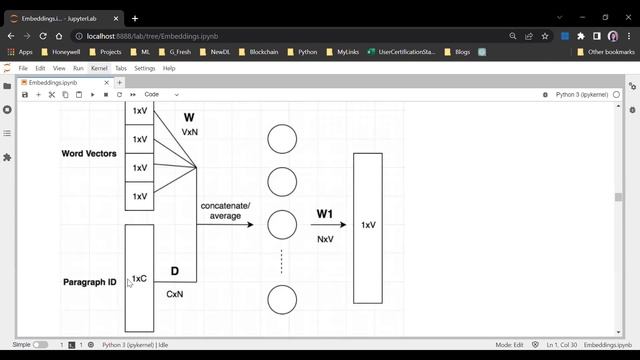Image resolution: width=640 pixels, height=360 pixels.
Task: Click Embeddings.ipynb in the status bar
Action: [608, 345]
